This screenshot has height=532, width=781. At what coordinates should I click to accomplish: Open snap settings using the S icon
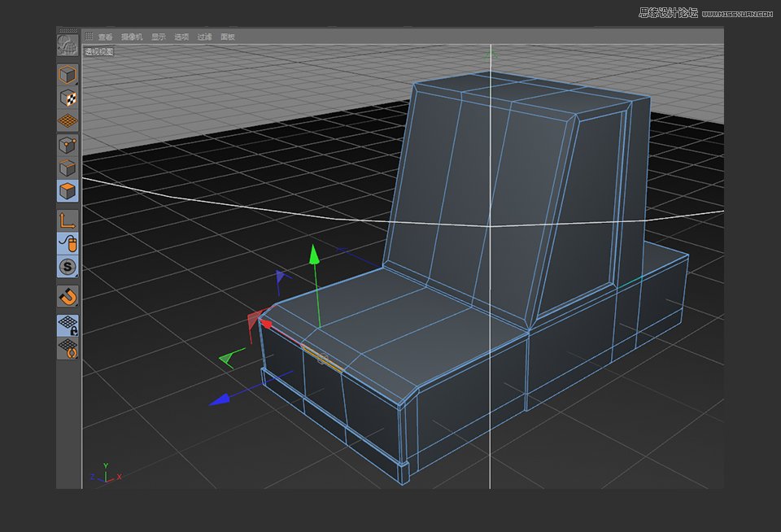click(x=68, y=267)
